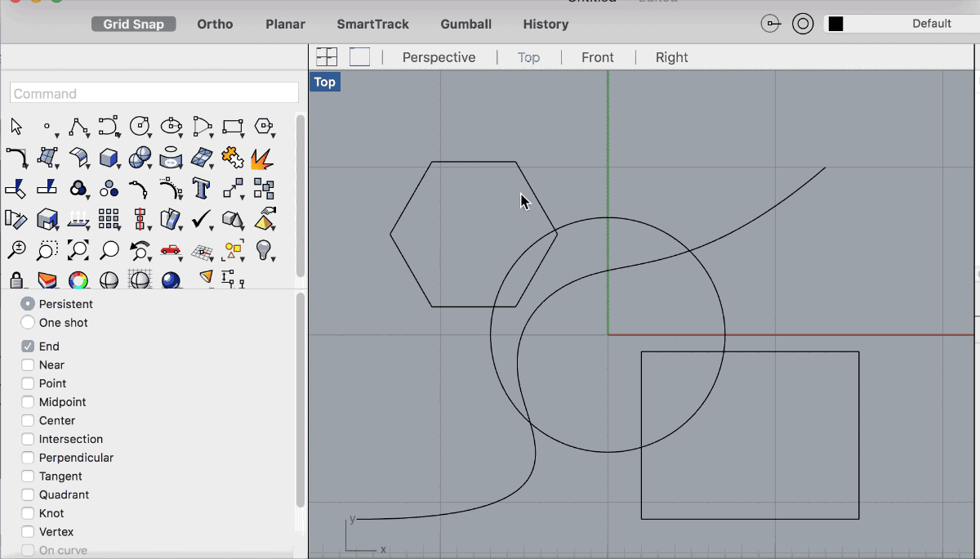Click the Command input field

[154, 93]
